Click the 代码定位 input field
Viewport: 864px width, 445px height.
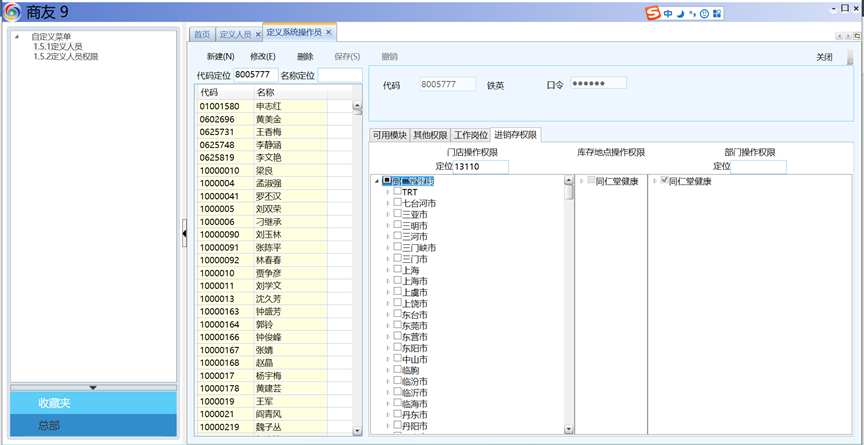[256, 75]
